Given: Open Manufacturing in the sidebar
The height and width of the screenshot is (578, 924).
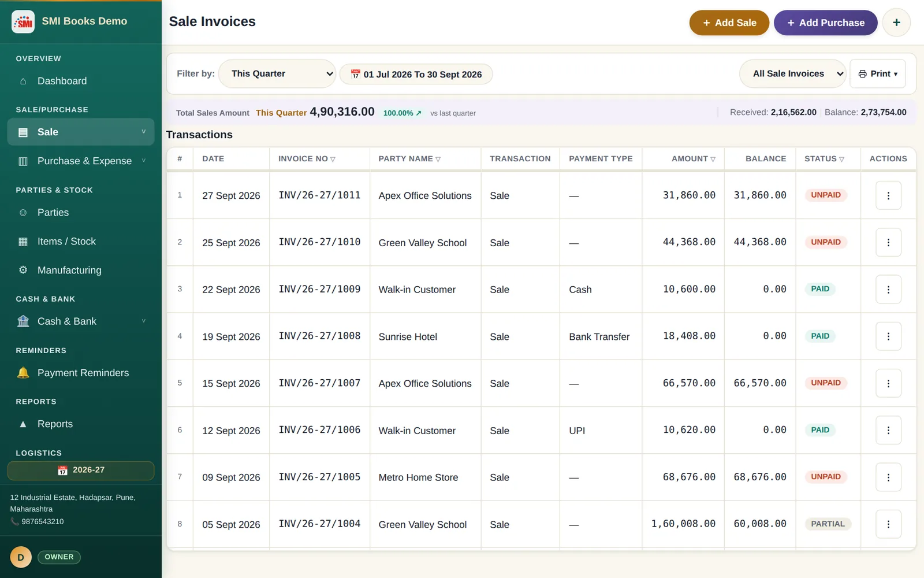Looking at the screenshot, I should tap(81, 270).
